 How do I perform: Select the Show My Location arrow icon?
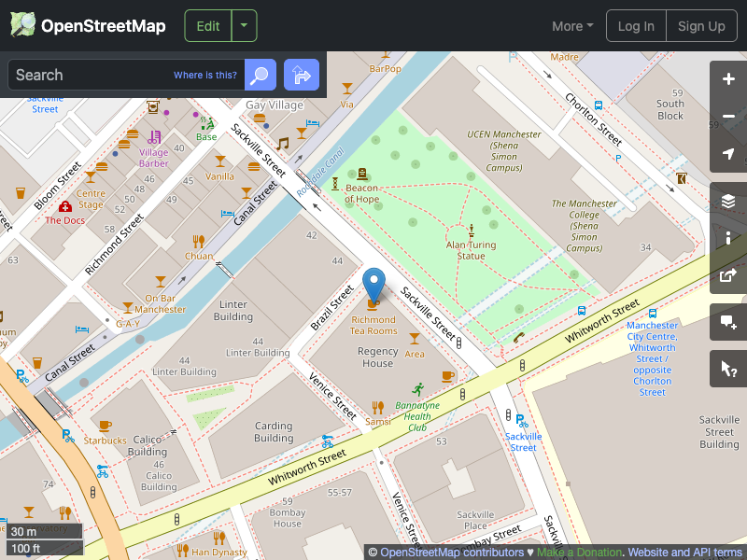pos(728,154)
